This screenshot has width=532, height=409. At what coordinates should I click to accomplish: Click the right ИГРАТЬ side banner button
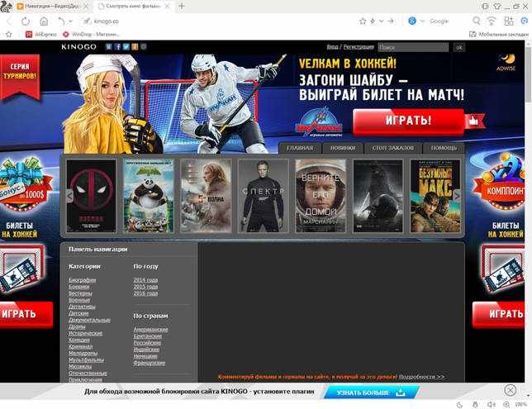(x=498, y=314)
